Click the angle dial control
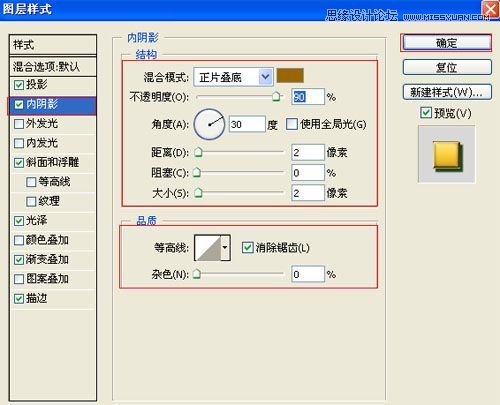Image resolution: width=500 pixels, height=405 pixels. [209, 124]
